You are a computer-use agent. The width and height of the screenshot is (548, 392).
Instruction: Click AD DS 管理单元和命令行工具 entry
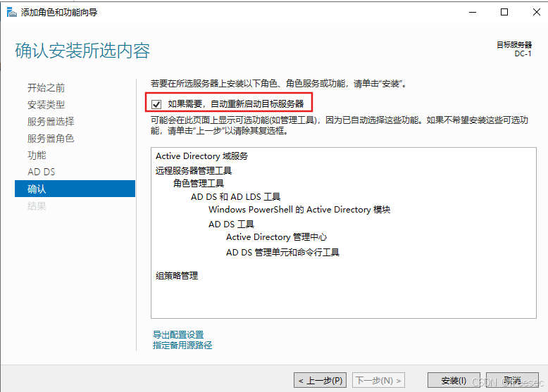click(282, 253)
